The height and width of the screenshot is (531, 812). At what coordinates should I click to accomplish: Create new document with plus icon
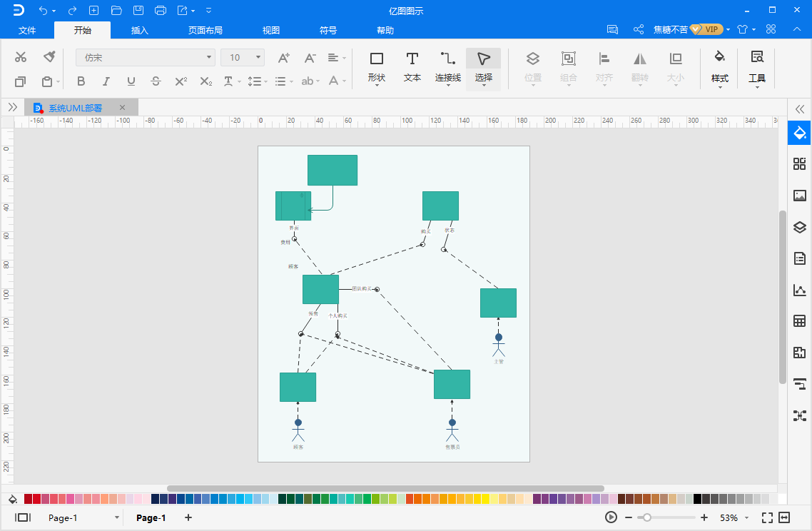click(x=93, y=11)
